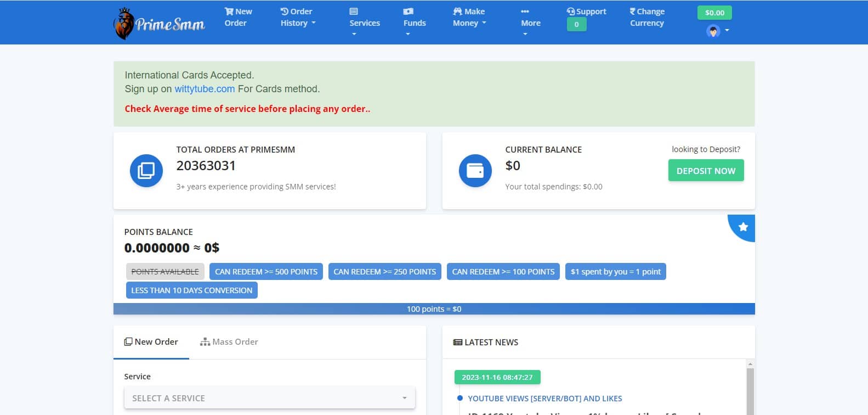Image resolution: width=868 pixels, height=415 pixels.
Task: Expand the Order History dropdown
Action: tap(298, 17)
